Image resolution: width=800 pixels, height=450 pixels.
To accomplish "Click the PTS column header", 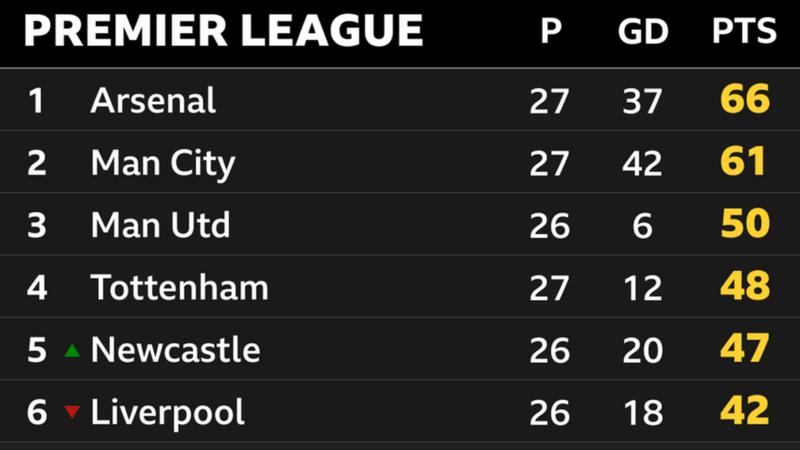I will [744, 31].
